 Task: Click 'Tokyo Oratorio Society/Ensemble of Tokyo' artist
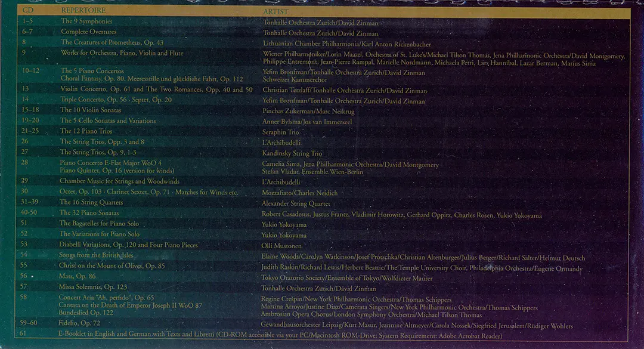click(347, 279)
